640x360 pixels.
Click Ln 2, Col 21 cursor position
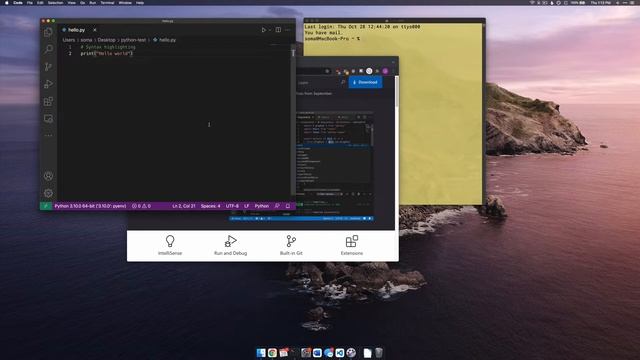point(184,206)
